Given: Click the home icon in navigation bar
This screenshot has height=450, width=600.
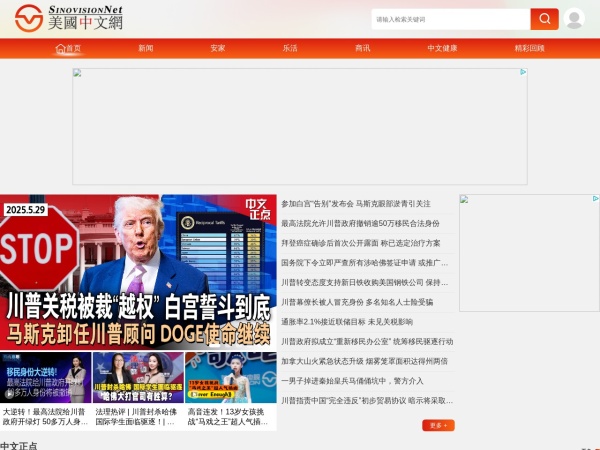Looking at the screenshot, I should (x=60, y=48).
